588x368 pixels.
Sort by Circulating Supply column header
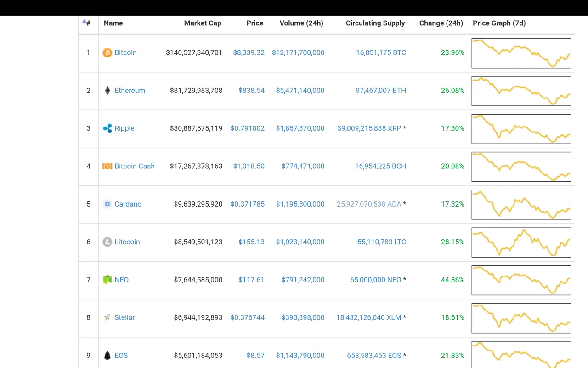pyautogui.click(x=375, y=23)
